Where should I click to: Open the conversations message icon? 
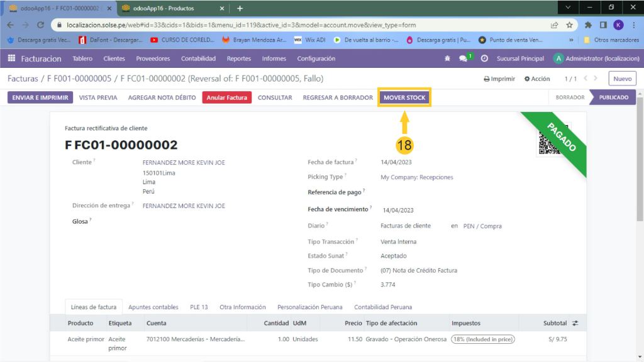pos(464,58)
